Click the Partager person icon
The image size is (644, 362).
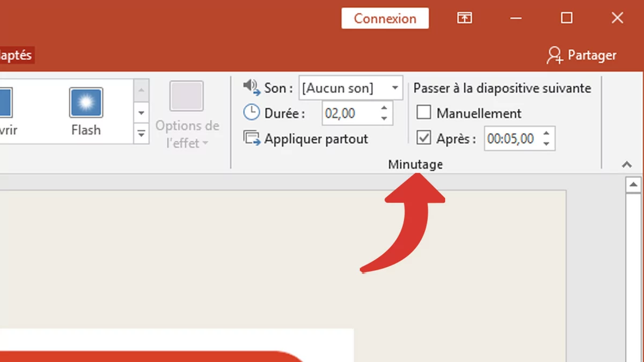click(554, 55)
